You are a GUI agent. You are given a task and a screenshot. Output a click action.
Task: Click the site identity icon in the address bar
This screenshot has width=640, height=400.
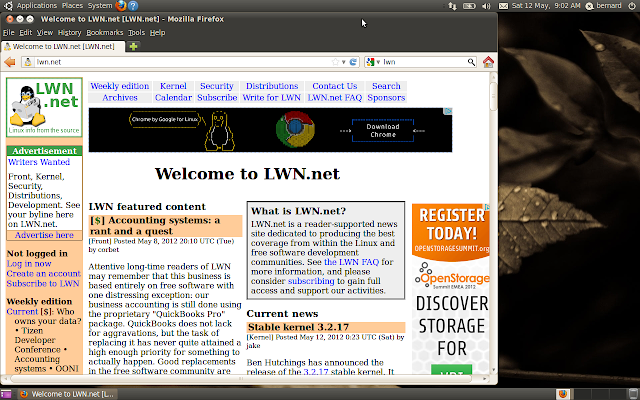[x=28, y=62]
